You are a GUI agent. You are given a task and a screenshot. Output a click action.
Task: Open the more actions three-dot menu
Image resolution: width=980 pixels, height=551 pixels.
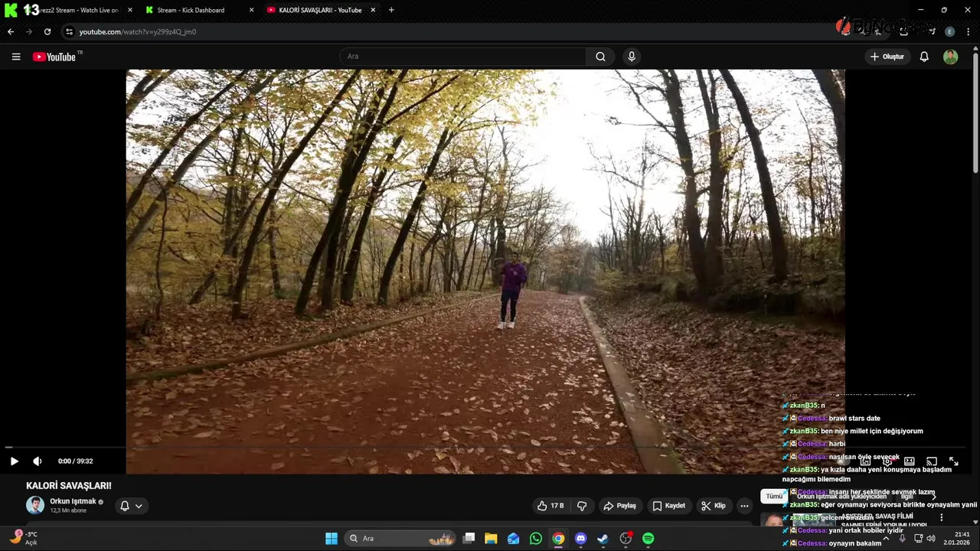pos(744,506)
